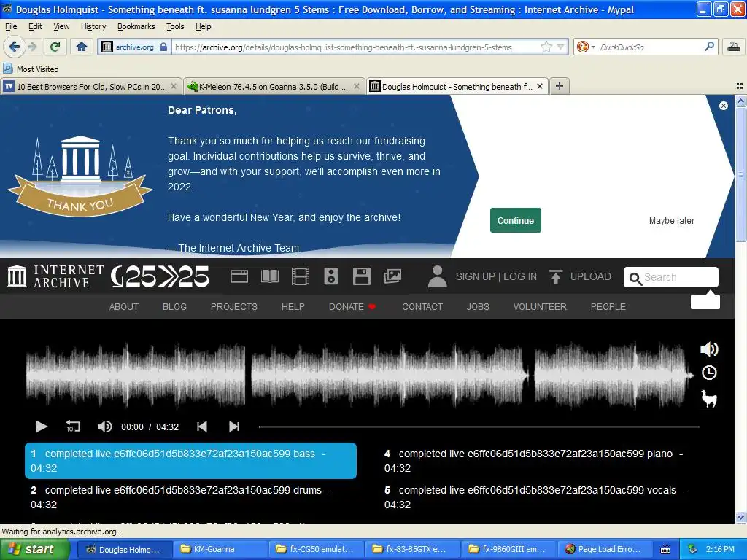
Task: Open the Windows start button
Action: 34,549
